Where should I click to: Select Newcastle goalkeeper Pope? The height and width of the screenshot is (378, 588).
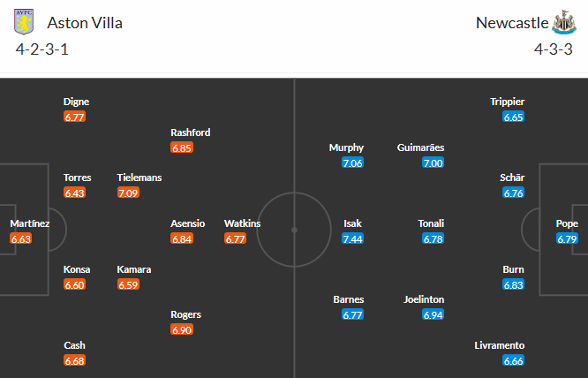tap(567, 223)
